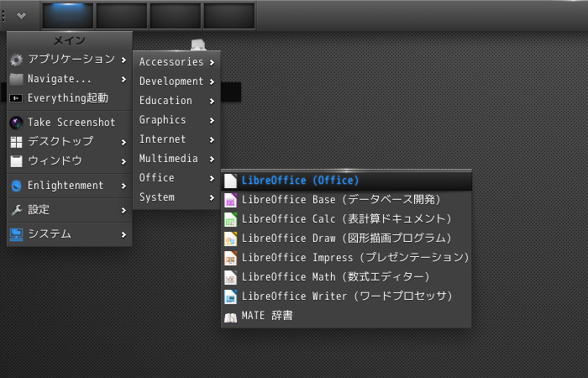
Task: Launch LibreOffice Calc spreadsheet
Action: [346, 219]
